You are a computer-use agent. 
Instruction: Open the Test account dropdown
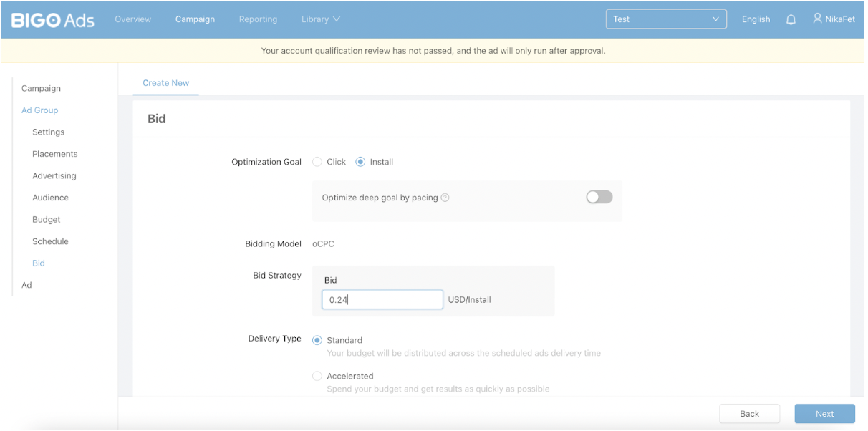666,19
